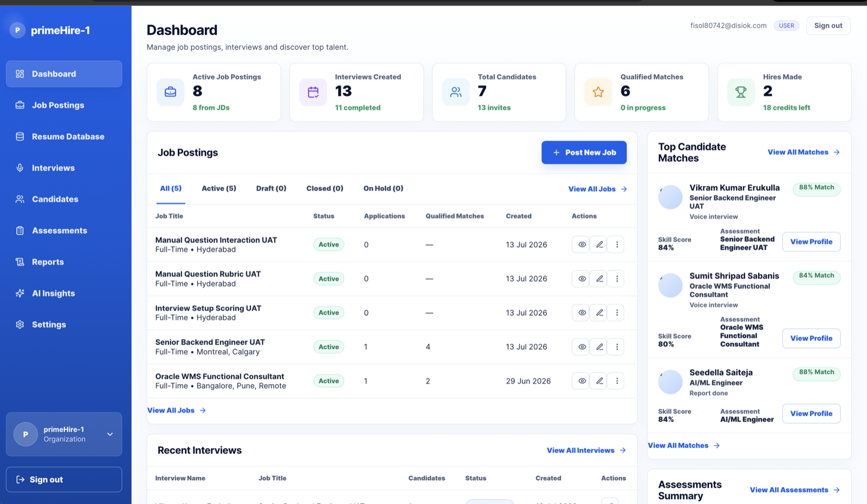The width and height of the screenshot is (867, 504).
Task: Switch to the Active (5) tab
Action: [x=219, y=188]
